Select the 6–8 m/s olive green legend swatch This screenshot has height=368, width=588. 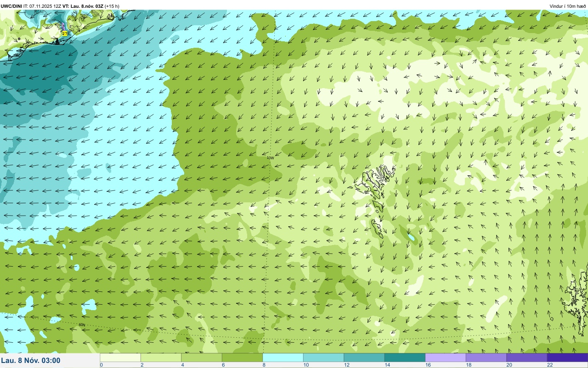242,357
